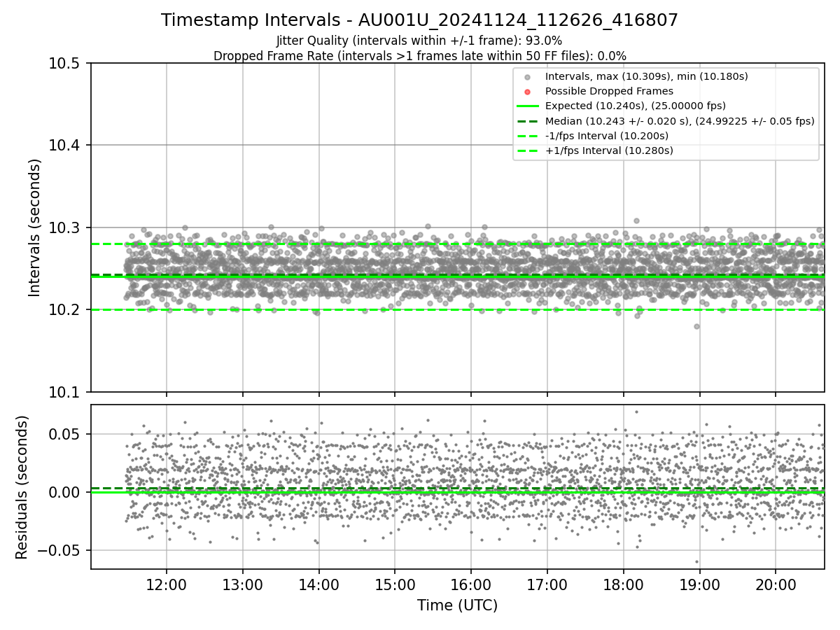840x630 pixels.
Task: Click the 'Dropped Frame Rate' subtitle line
Action: [x=419, y=55]
